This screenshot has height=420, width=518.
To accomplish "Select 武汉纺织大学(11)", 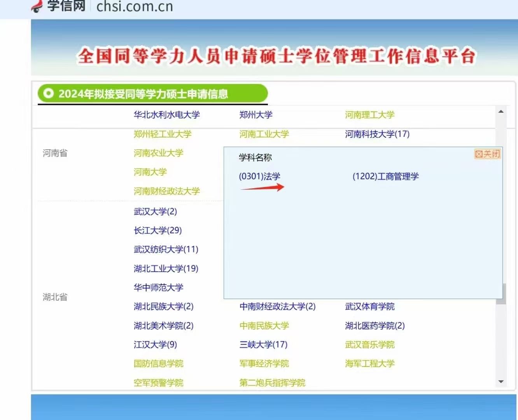I will tap(166, 249).
